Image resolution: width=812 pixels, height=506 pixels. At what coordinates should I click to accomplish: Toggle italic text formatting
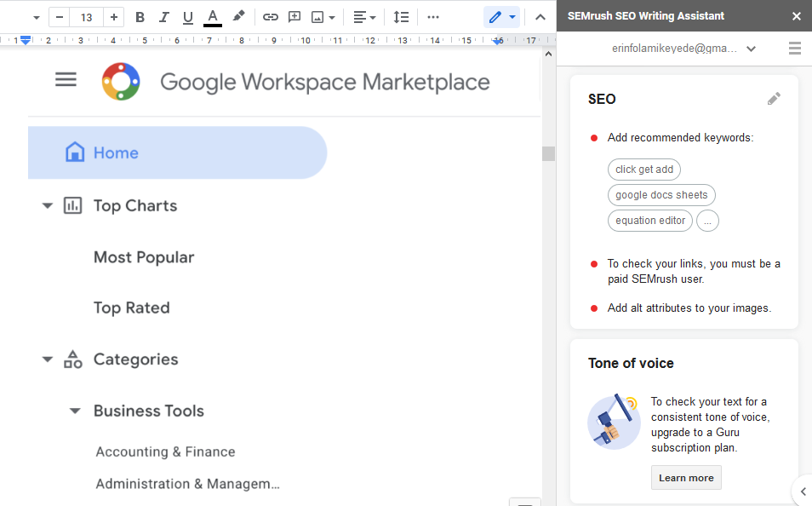164,17
